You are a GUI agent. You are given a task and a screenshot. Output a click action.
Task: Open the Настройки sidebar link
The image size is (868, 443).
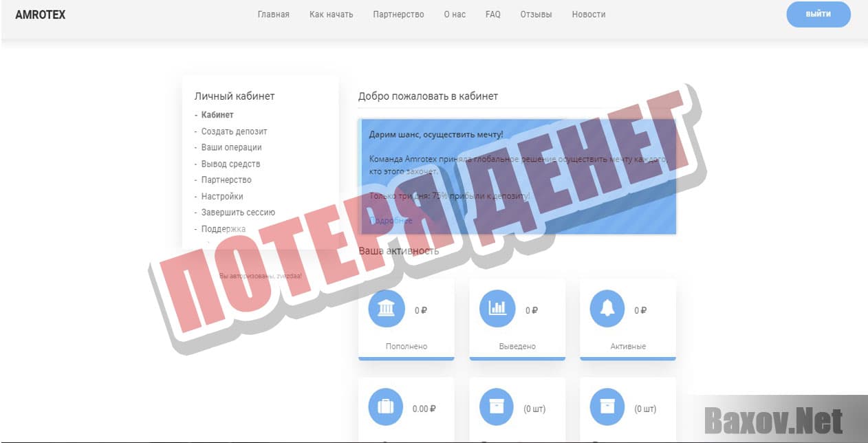click(x=221, y=196)
